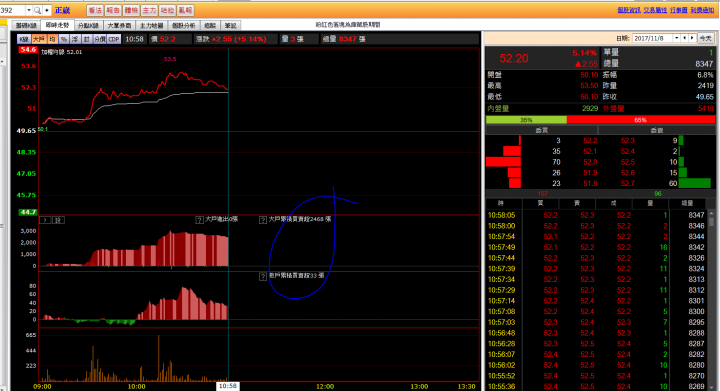
Task: Switch to the 個股分析 tab
Action: click(184, 26)
